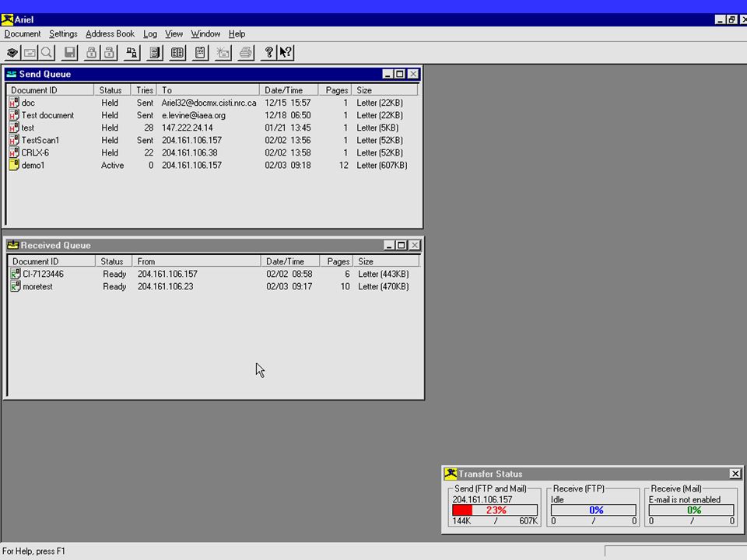Minimize the Received Queue window
This screenshot has width=747, height=560.
click(389, 245)
